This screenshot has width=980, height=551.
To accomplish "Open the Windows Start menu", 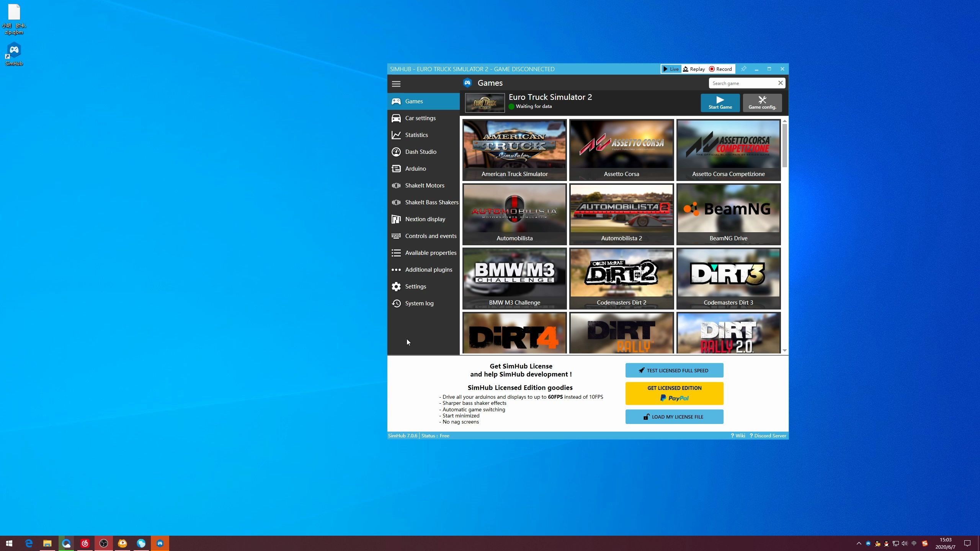I will pyautogui.click(x=9, y=543).
